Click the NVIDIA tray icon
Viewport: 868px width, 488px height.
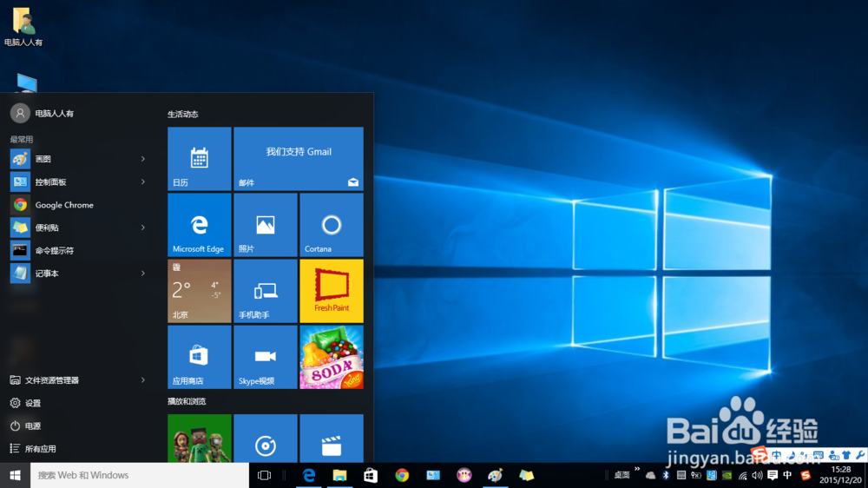(x=727, y=475)
